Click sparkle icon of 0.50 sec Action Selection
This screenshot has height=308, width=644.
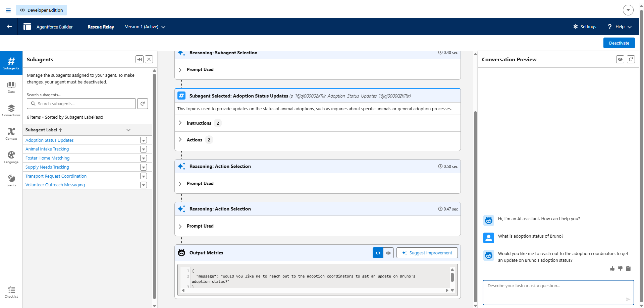[181, 166]
